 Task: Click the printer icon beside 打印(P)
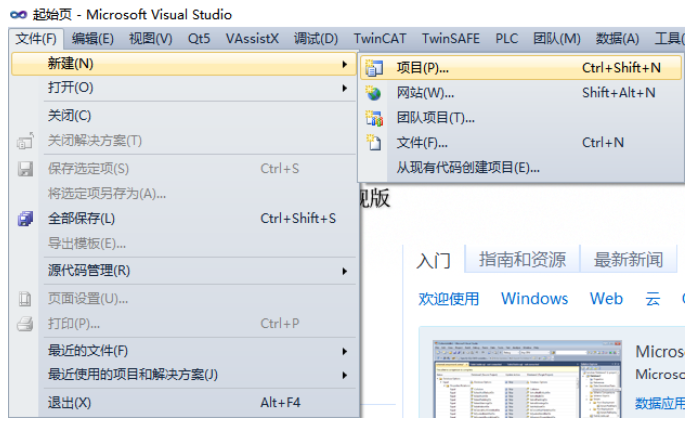pyautogui.click(x=25, y=324)
